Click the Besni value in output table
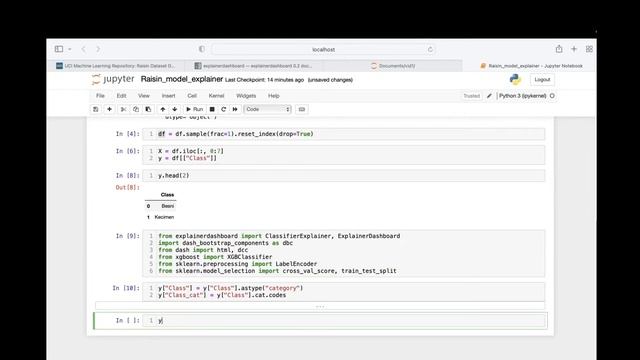 coord(167,206)
